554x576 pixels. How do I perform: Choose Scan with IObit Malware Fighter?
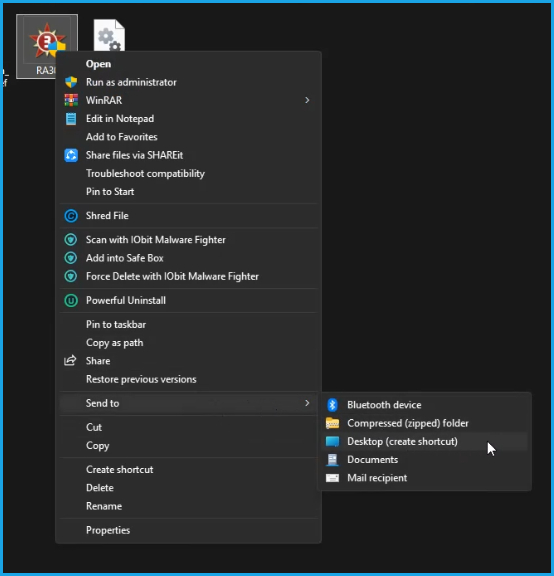(188, 240)
